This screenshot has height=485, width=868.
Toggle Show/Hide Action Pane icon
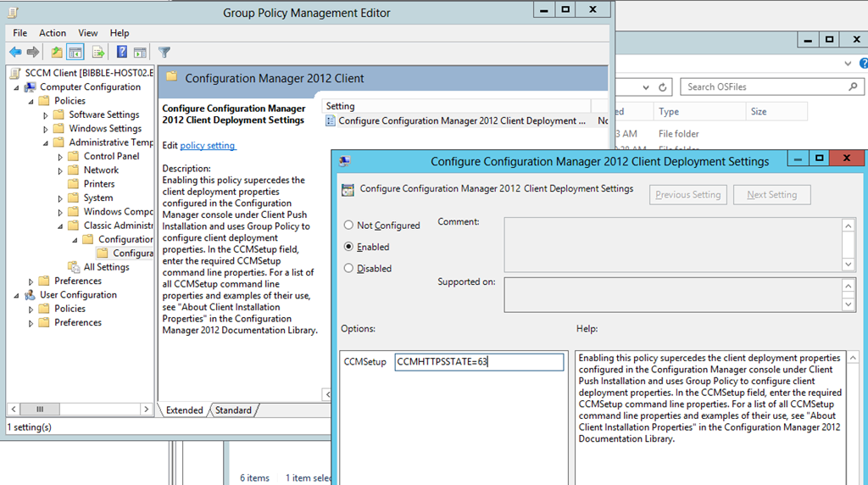(140, 53)
